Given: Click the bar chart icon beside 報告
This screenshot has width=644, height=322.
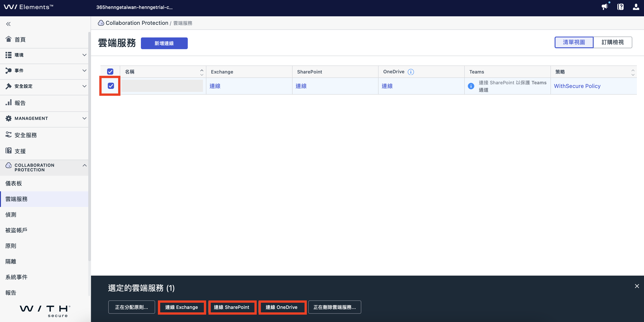Looking at the screenshot, I should [9, 102].
